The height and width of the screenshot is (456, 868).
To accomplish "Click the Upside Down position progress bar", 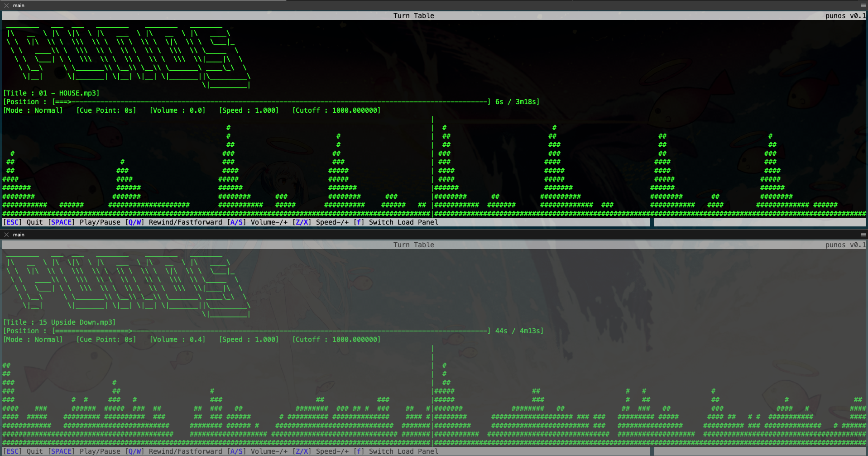I will [271, 331].
